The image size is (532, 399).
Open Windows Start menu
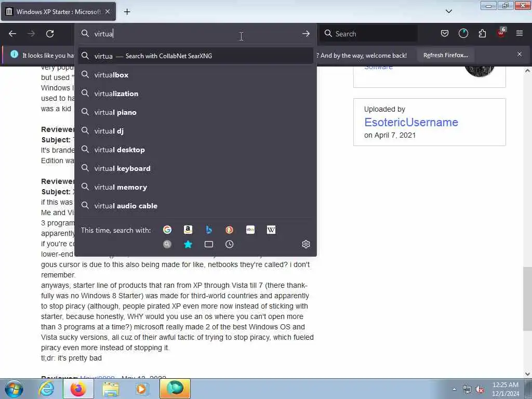tap(14, 389)
